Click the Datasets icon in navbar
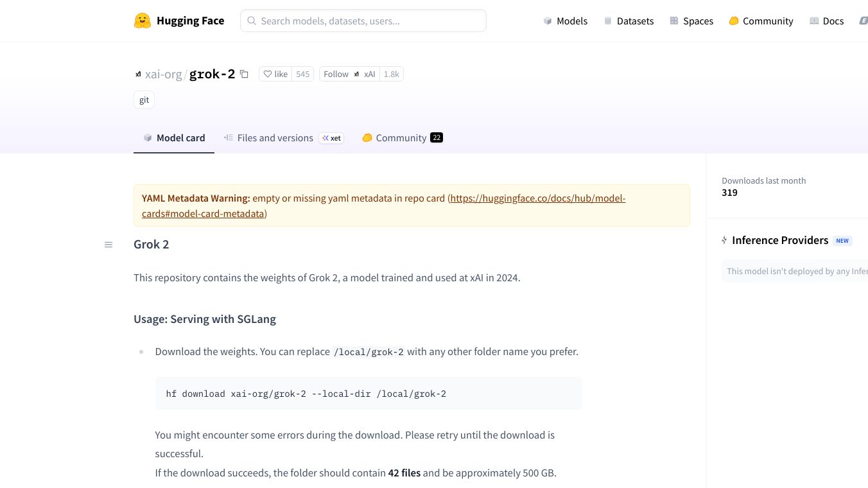Viewport: 868px width, 488px height. tap(608, 21)
